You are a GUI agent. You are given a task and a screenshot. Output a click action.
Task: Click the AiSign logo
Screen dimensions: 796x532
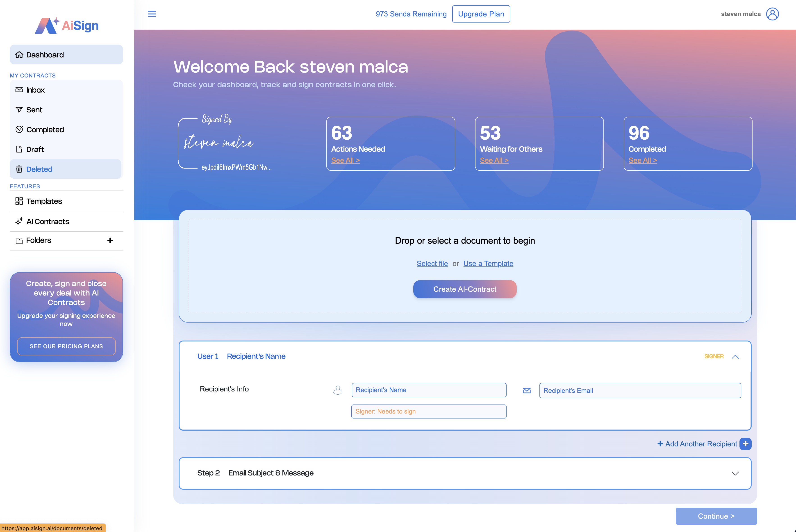pyautogui.click(x=66, y=25)
